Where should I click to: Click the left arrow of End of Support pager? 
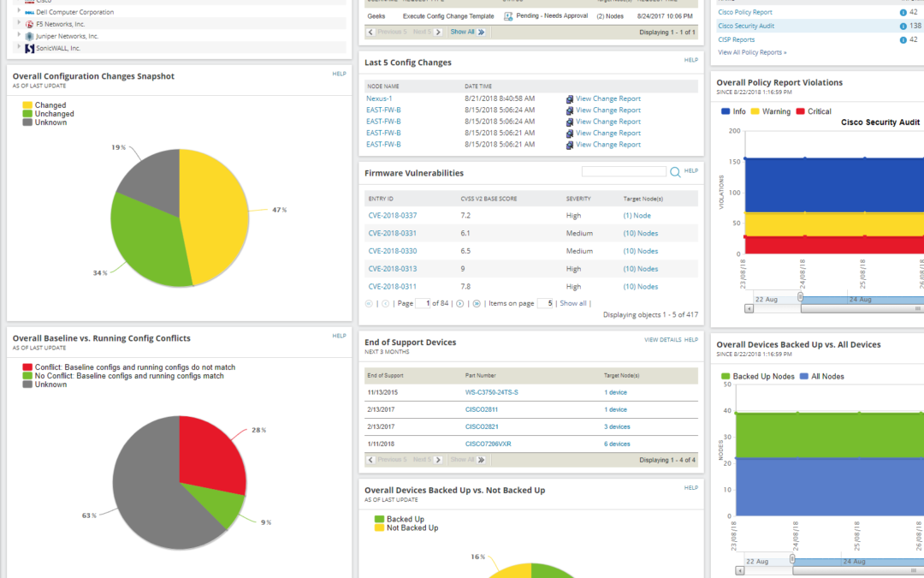point(370,460)
